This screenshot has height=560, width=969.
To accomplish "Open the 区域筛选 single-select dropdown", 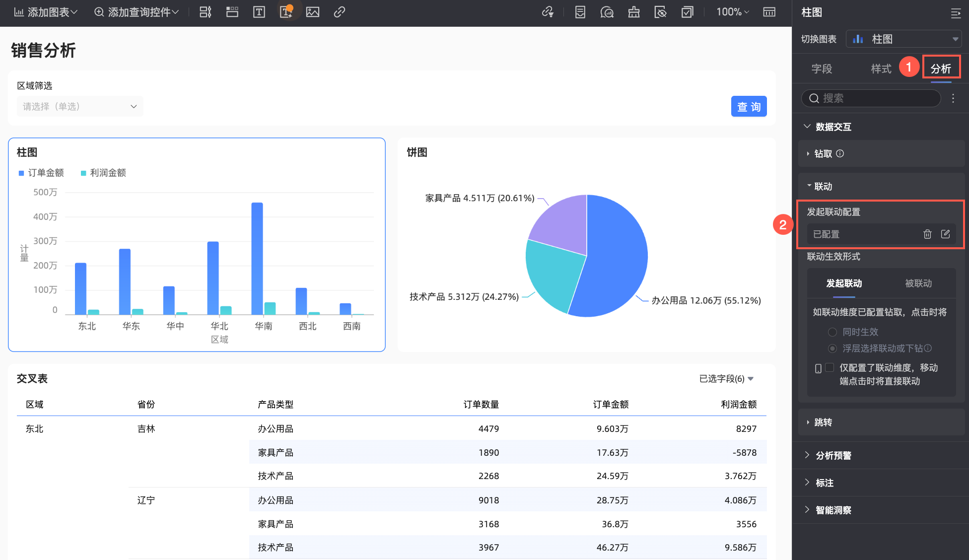I will [x=80, y=106].
